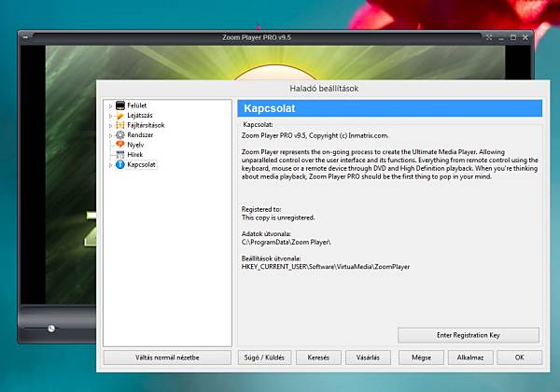Click the Mégse button
560x392 pixels.
(x=421, y=357)
